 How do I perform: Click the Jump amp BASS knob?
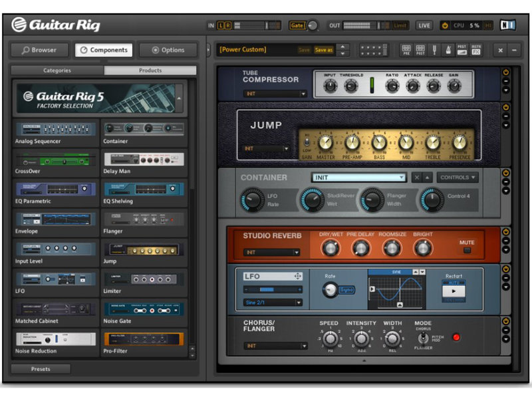point(379,143)
